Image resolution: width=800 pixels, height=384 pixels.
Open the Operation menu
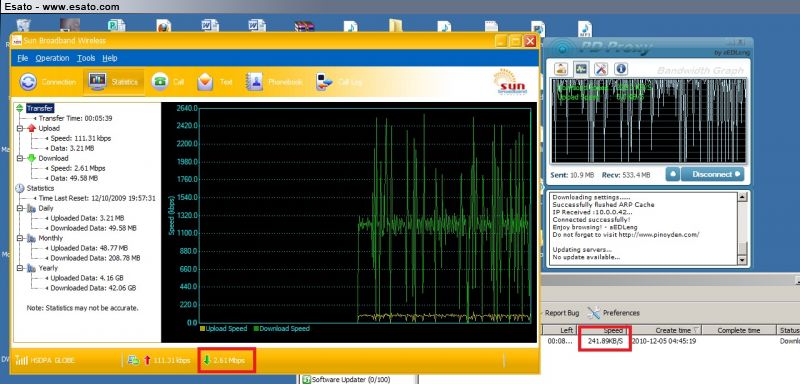pos(52,58)
